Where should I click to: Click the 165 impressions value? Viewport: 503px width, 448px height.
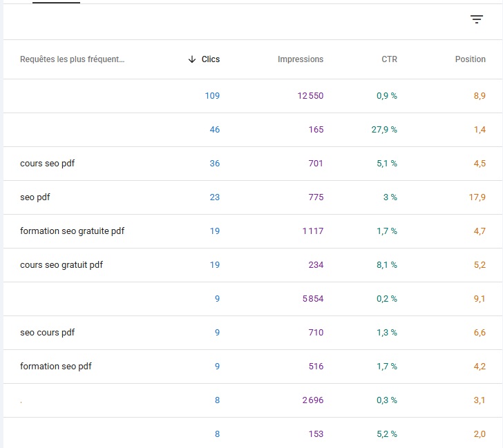[316, 130]
